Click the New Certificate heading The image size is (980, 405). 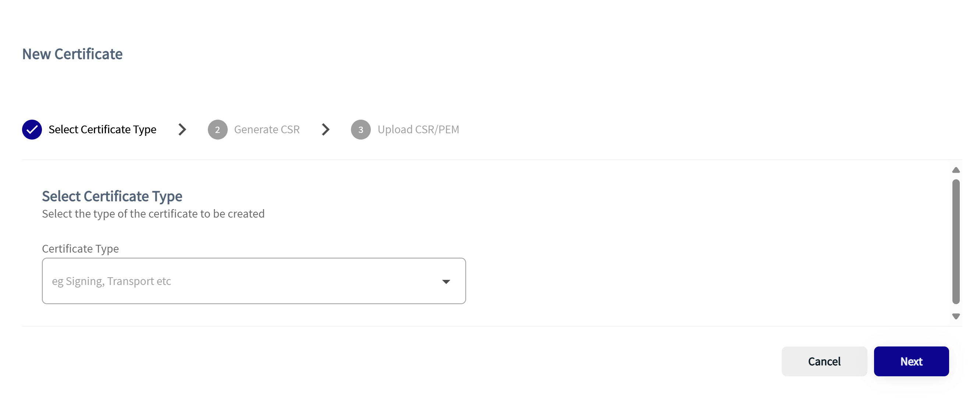[x=72, y=54]
